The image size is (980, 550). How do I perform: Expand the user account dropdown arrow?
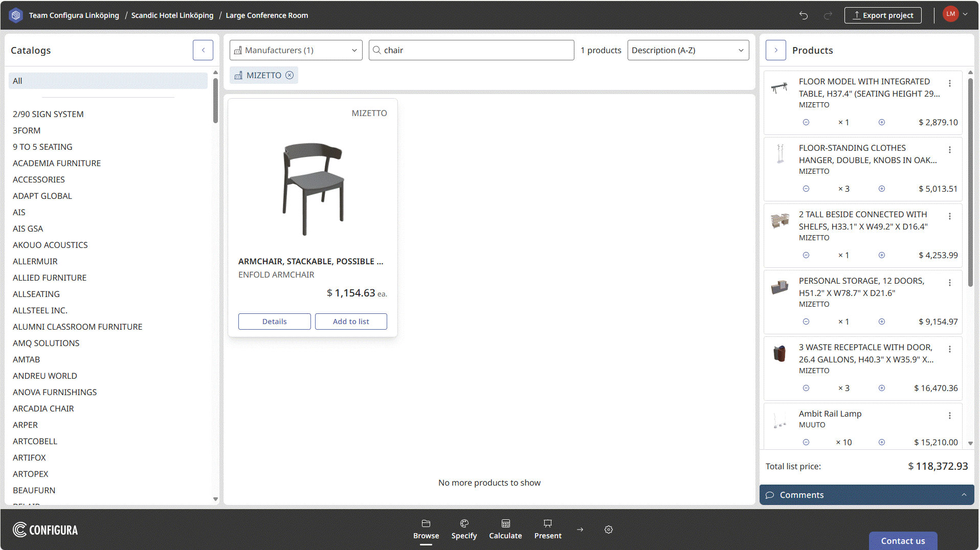click(x=965, y=14)
